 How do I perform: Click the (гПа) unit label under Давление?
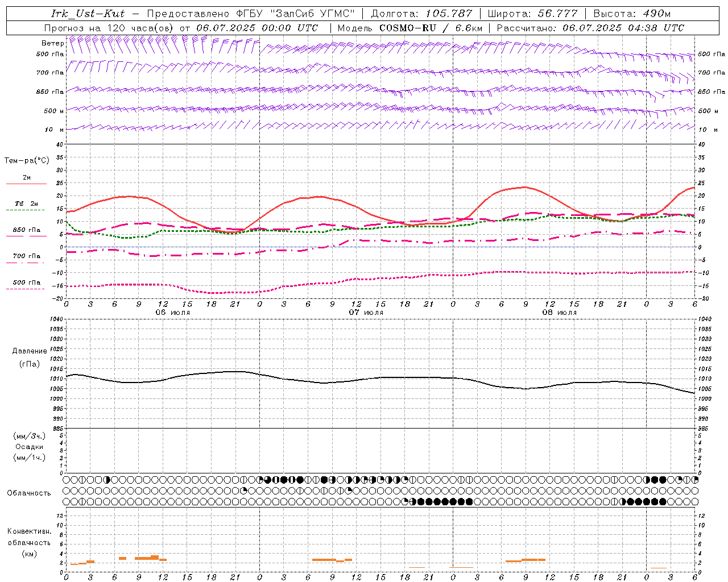[30, 364]
